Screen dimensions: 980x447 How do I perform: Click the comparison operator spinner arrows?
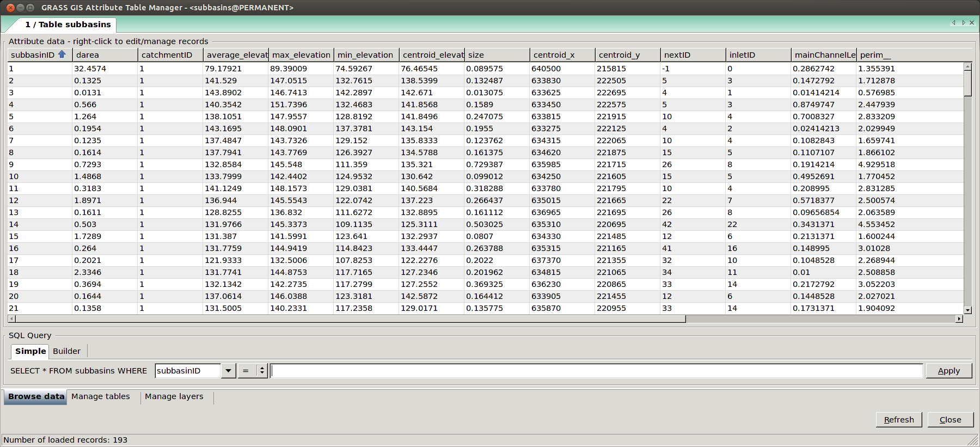click(x=262, y=371)
